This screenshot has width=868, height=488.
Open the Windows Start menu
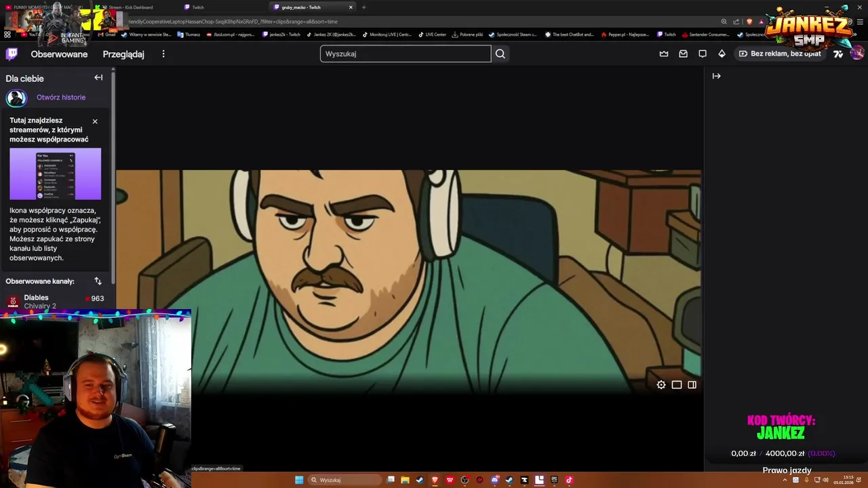click(x=299, y=480)
